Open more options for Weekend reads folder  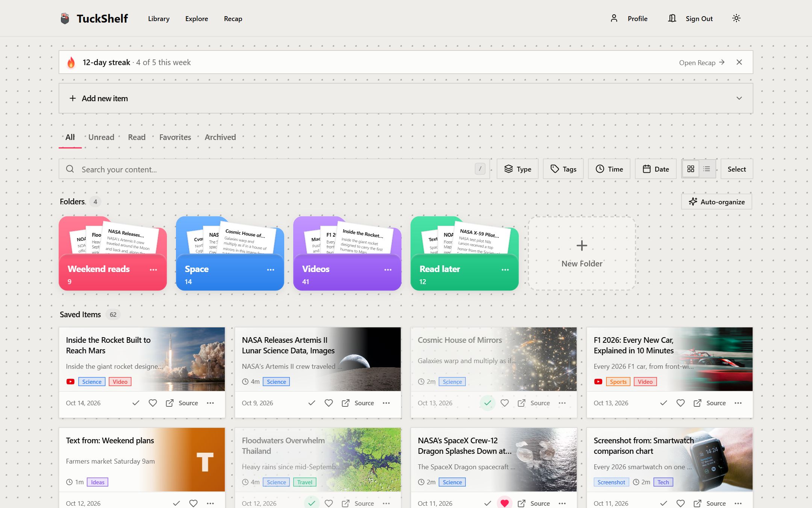coord(153,269)
